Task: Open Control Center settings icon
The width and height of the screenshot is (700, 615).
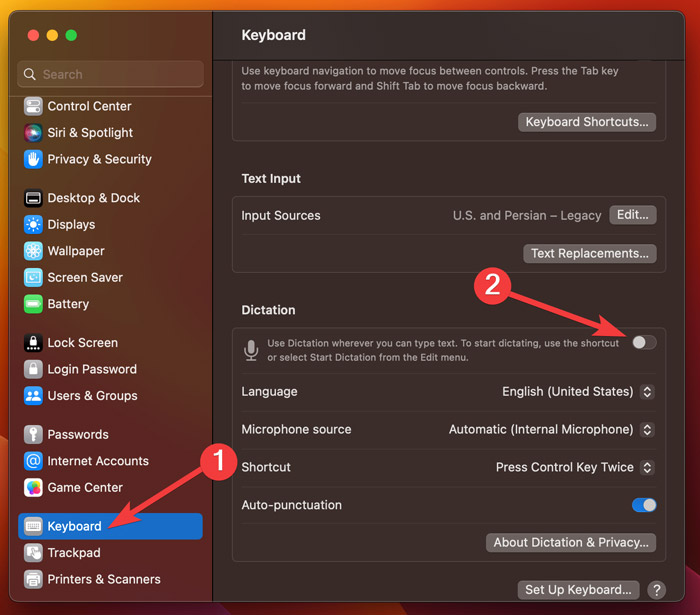Action: point(33,106)
